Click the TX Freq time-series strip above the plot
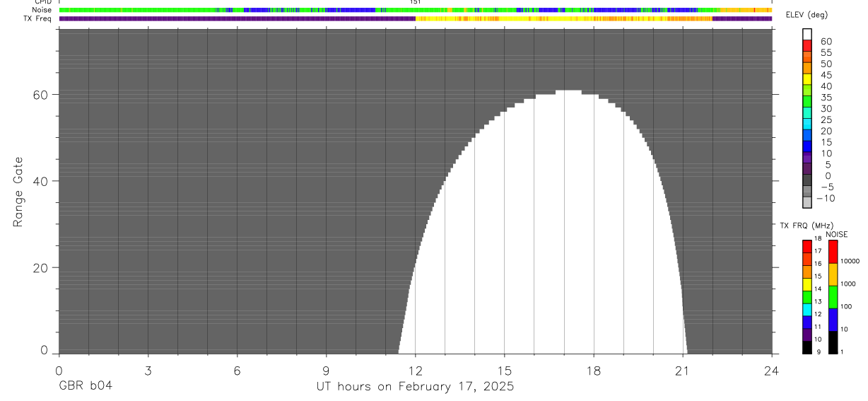868x401 pixels. [416, 18]
